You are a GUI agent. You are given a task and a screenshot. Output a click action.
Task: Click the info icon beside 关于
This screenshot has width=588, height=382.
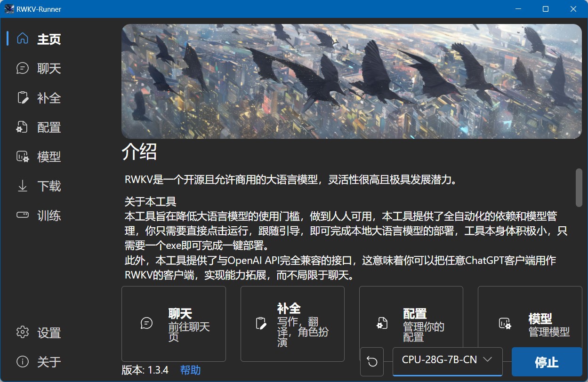(22, 361)
